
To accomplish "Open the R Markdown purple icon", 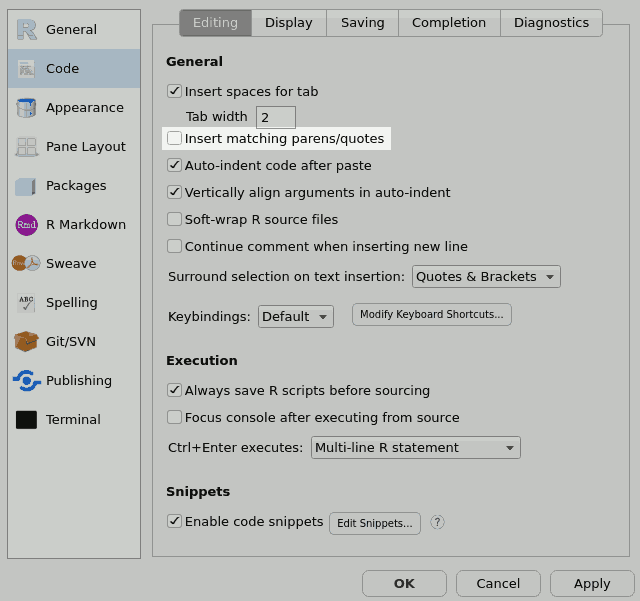I will (27, 225).
